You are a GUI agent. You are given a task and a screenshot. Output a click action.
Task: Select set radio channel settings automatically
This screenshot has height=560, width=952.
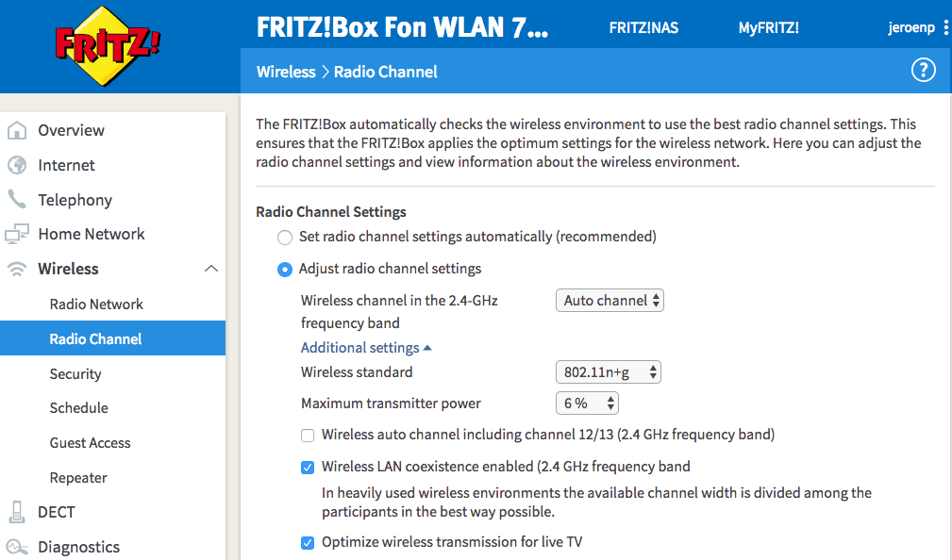[284, 237]
